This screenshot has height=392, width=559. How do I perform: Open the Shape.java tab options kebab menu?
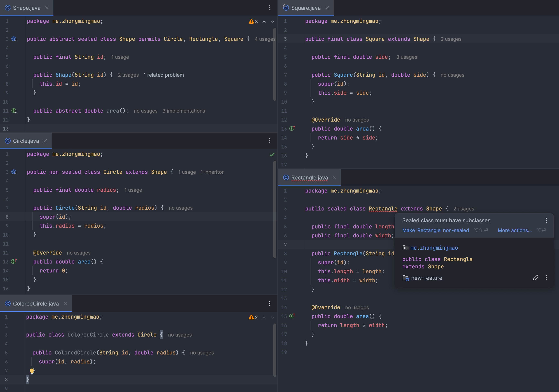tap(270, 8)
